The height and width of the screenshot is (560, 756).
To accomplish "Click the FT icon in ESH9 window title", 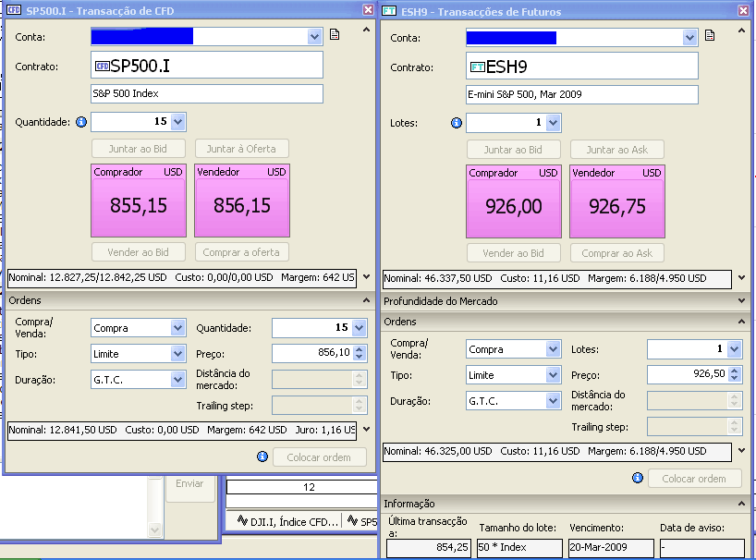I will (389, 11).
